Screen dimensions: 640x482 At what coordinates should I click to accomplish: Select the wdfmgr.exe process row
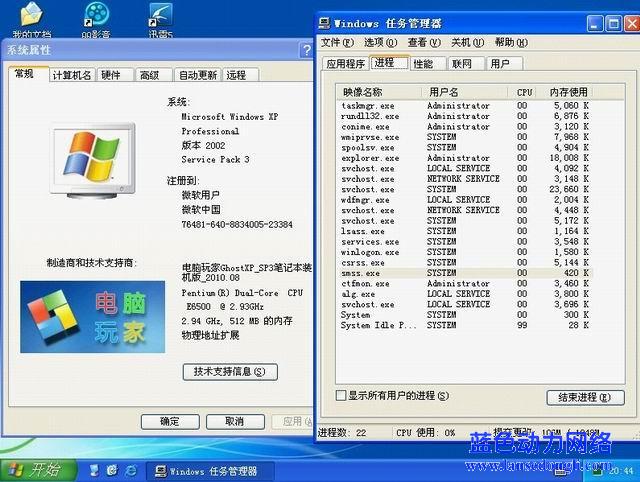(x=465, y=200)
